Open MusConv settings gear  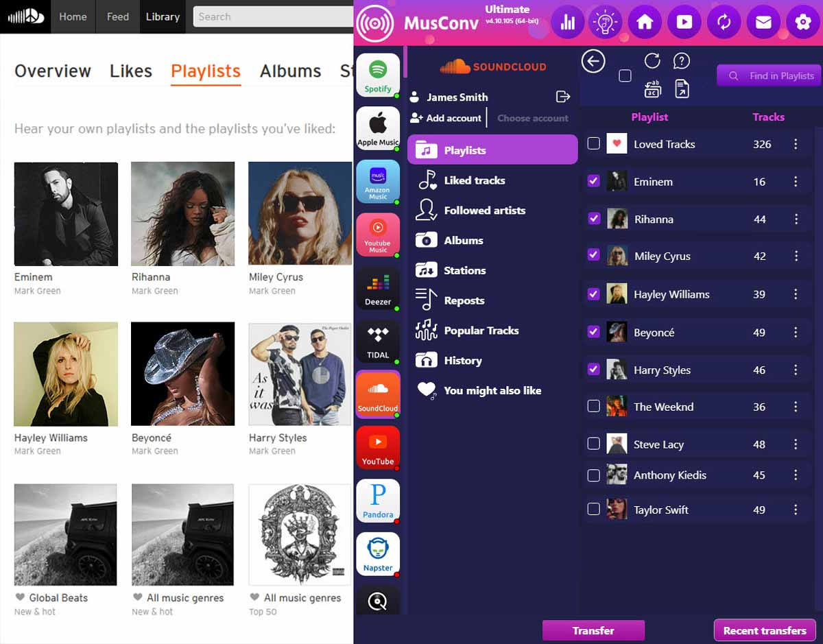click(x=802, y=22)
